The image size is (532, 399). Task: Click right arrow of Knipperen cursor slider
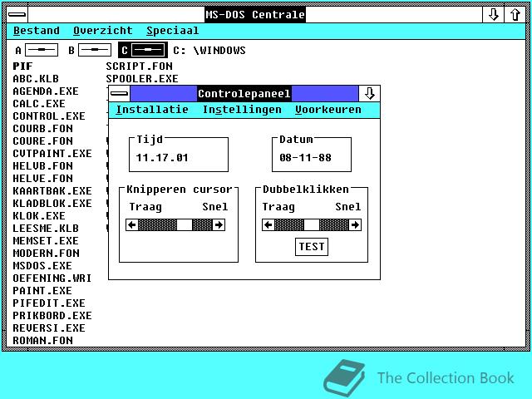click(x=219, y=224)
